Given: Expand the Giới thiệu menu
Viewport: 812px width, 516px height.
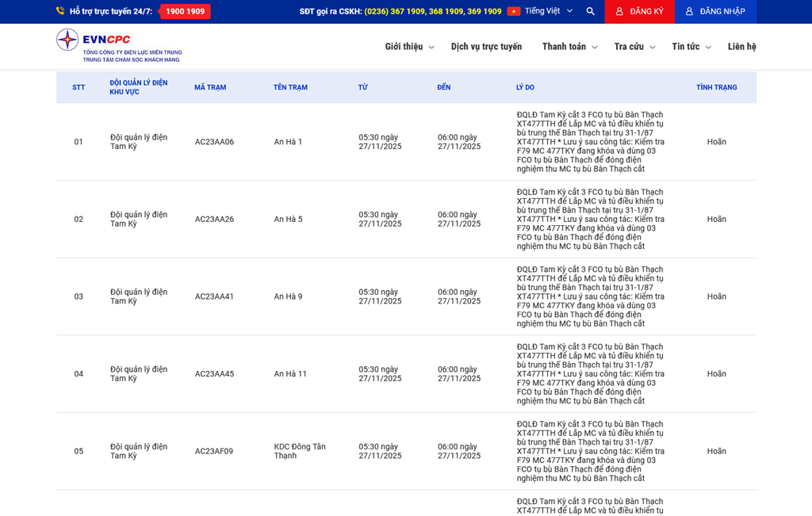Looking at the screenshot, I should (409, 47).
